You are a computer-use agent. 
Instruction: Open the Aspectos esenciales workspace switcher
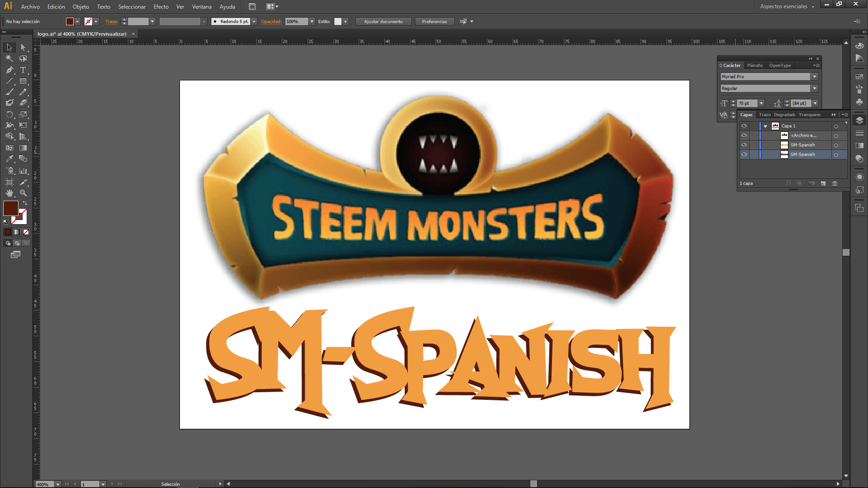(787, 7)
